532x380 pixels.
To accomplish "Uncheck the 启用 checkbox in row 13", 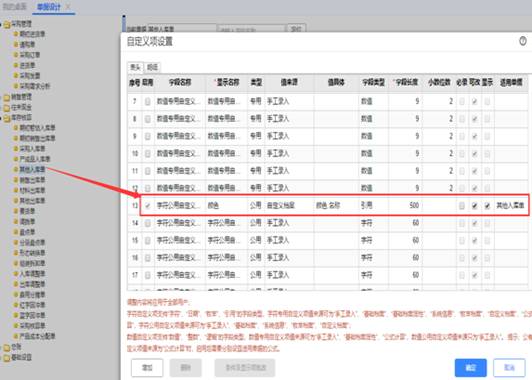I will 148,205.
